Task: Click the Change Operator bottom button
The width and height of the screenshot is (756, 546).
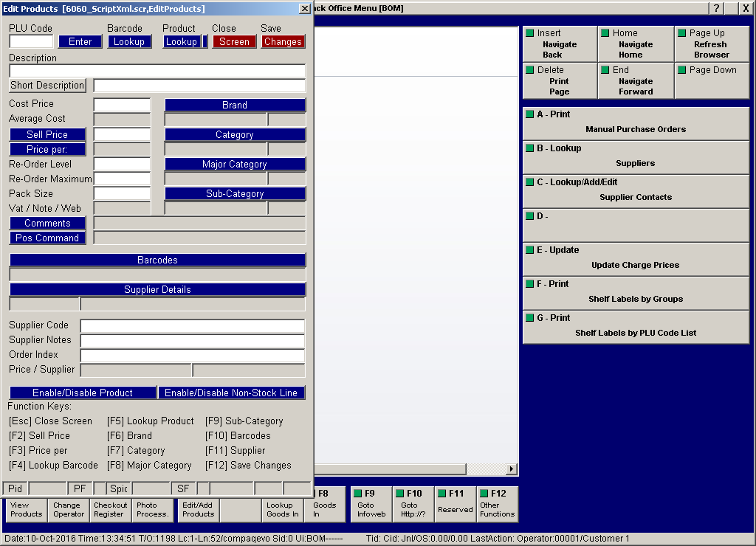Action: coord(69,510)
